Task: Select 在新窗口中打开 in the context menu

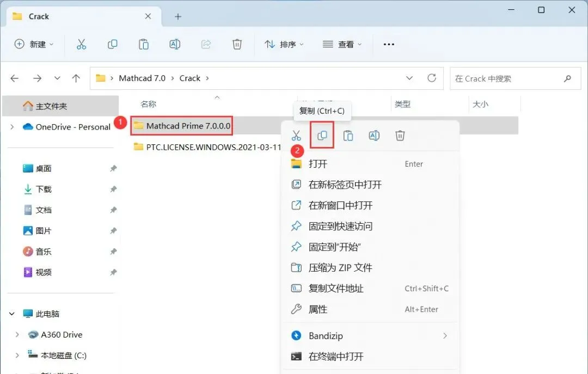Action: tap(370, 205)
